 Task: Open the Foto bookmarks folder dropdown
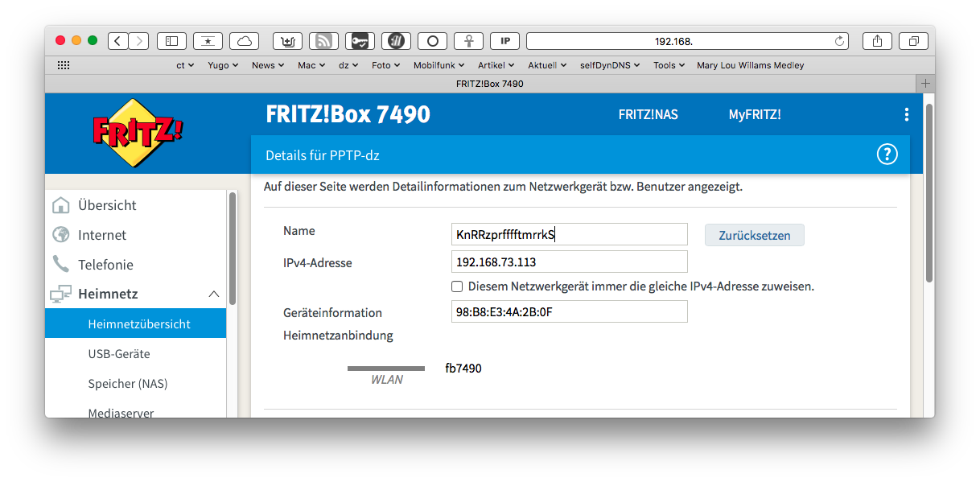(x=386, y=65)
